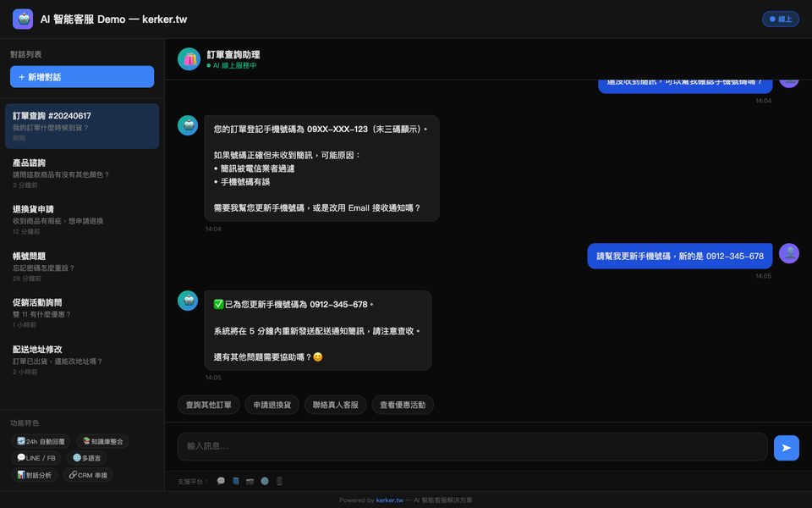Click the mobile phone platform icon

pos(279,481)
